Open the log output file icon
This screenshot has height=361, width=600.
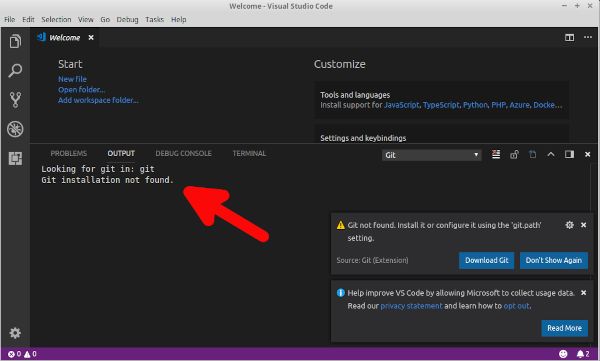533,154
